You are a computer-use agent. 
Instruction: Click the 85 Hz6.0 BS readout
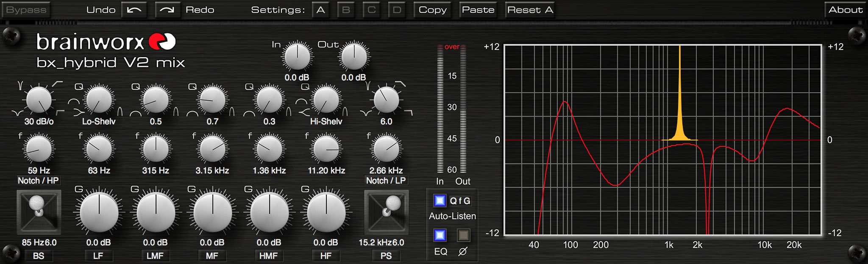point(39,243)
